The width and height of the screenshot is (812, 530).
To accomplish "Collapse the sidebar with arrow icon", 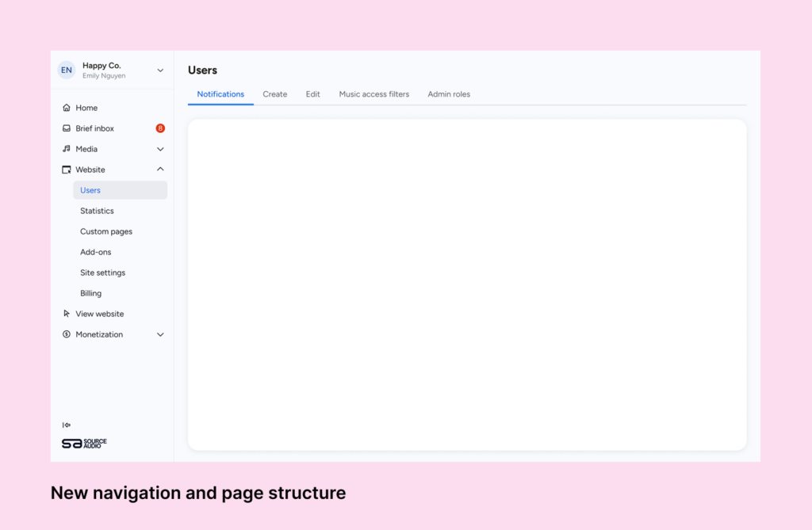I will [x=67, y=425].
